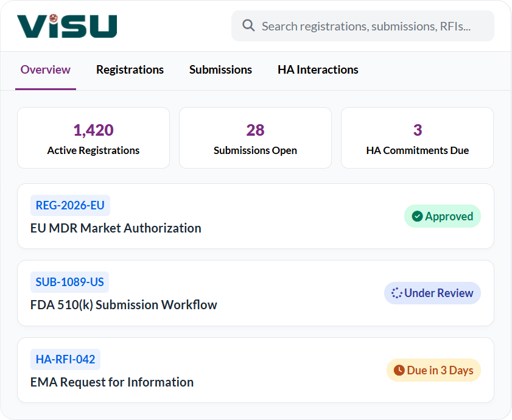Open the Submissions tab
This screenshot has width=512, height=420.
220,69
